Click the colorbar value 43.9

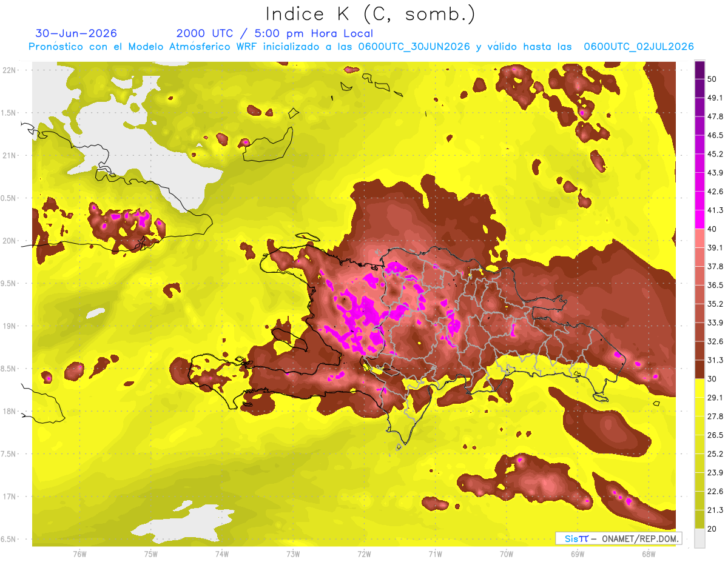pyautogui.click(x=715, y=173)
